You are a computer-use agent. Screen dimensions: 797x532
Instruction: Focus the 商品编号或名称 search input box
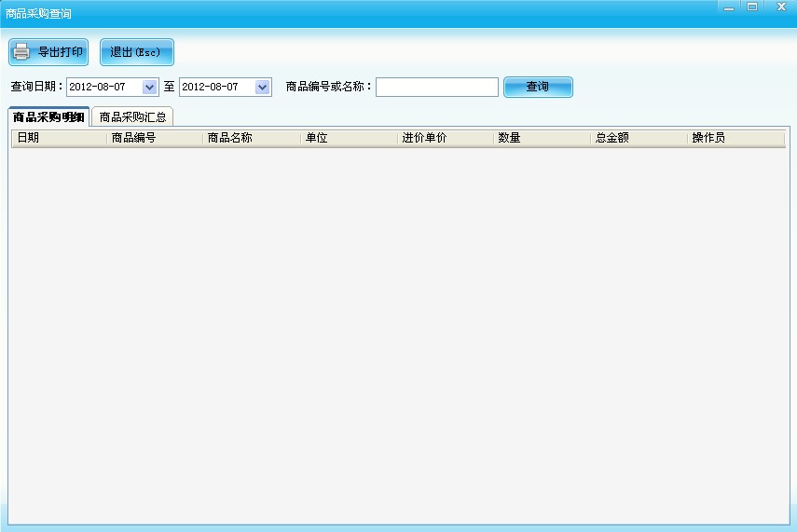(x=436, y=87)
